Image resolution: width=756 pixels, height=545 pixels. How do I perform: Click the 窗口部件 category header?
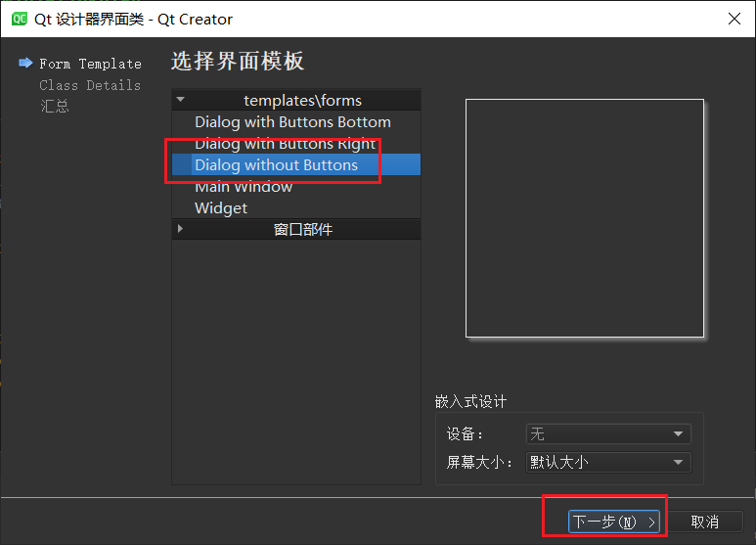(302, 230)
